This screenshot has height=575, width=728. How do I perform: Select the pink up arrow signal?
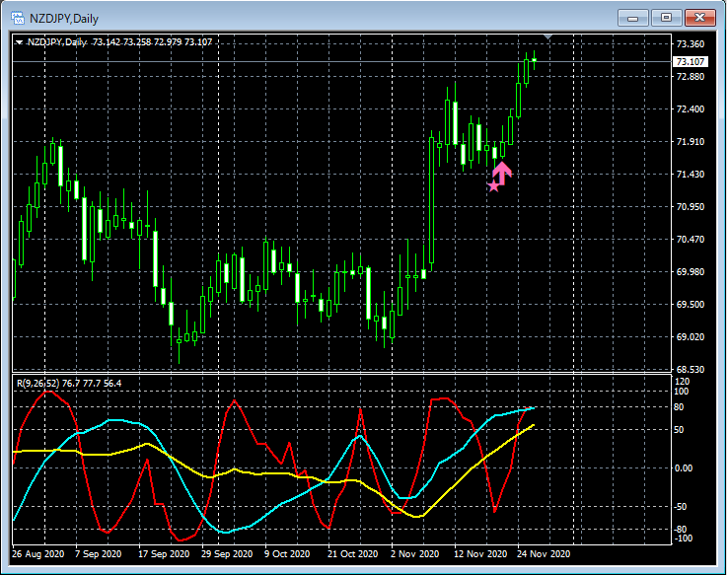coord(502,173)
